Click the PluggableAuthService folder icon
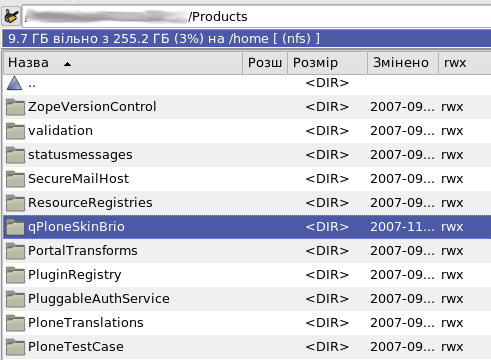491x360 pixels. coord(15,299)
